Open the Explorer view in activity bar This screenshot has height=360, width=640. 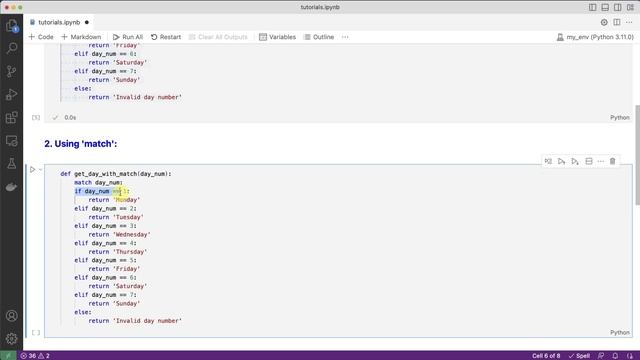[11, 26]
